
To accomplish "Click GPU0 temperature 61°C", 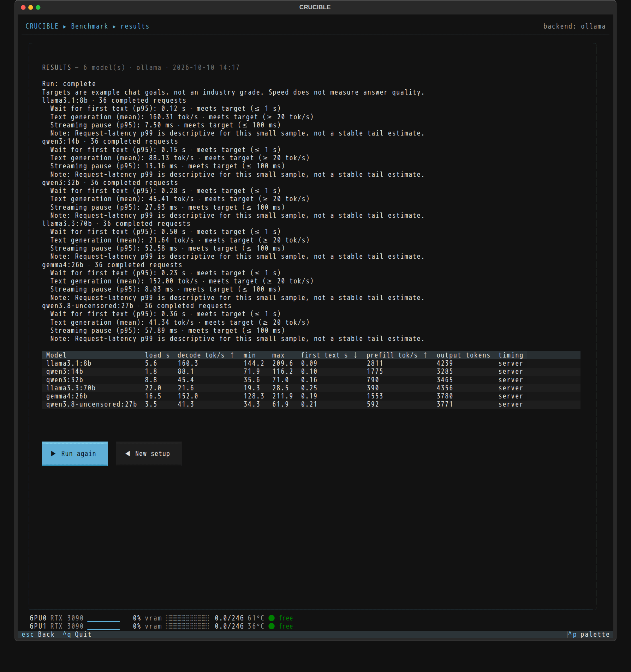I will (256, 618).
